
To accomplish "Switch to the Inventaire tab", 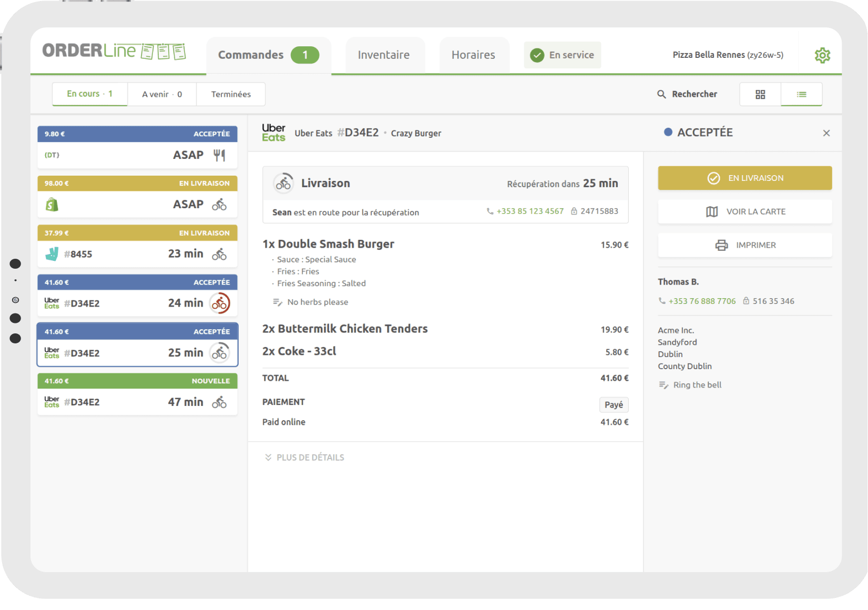I will pos(384,54).
